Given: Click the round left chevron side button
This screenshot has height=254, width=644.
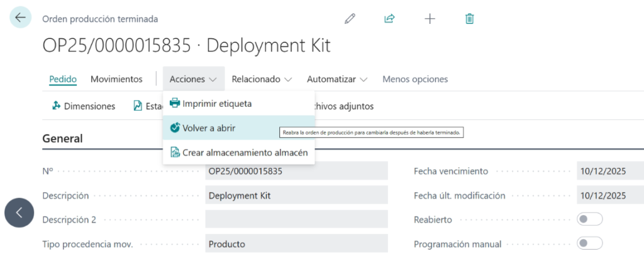Looking at the screenshot, I should pyautogui.click(x=19, y=213).
